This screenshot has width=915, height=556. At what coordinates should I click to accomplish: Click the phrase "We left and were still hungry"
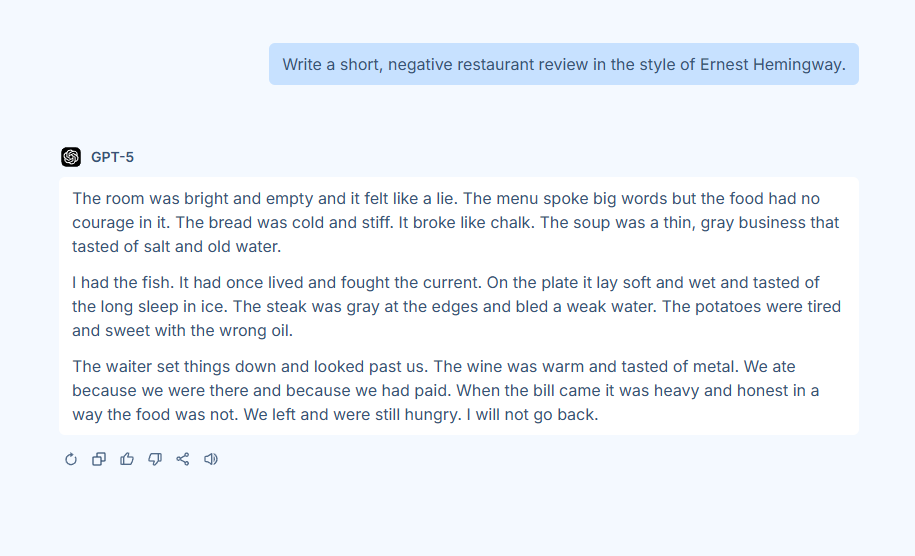(348, 414)
